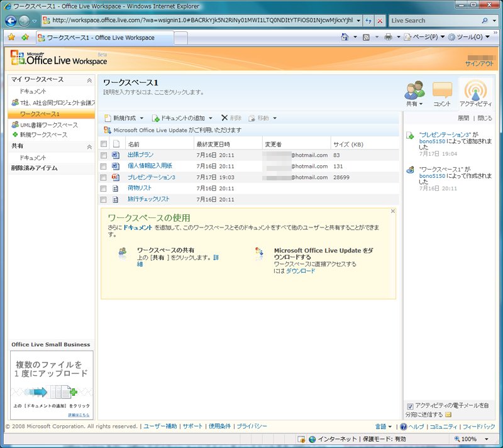Check the box for 出張プラン

tap(103, 155)
